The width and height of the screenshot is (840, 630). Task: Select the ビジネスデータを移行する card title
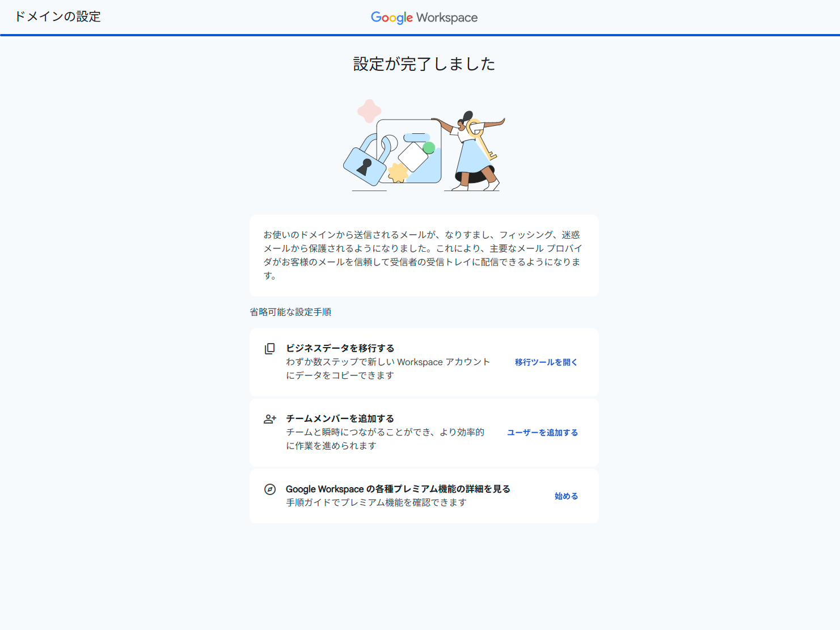(340, 348)
